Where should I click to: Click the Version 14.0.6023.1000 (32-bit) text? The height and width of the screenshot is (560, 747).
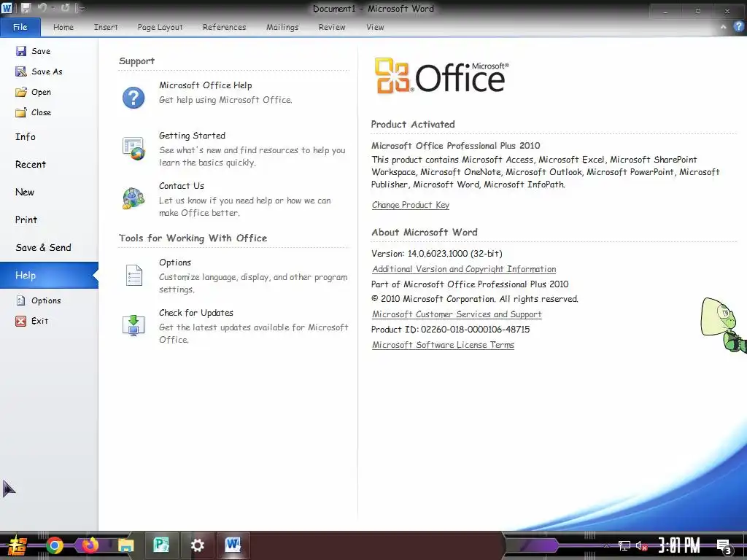[x=437, y=254]
